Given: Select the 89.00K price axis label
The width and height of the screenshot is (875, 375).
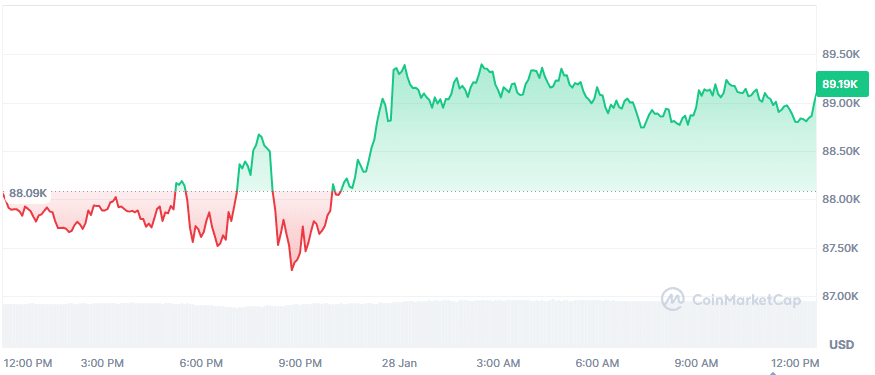Looking at the screenshot, I should click(x=841, y=103).
